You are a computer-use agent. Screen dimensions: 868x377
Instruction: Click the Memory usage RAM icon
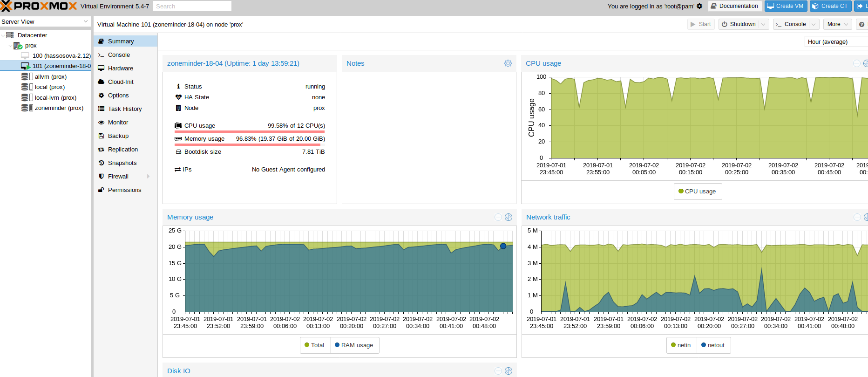click(178, 139)
